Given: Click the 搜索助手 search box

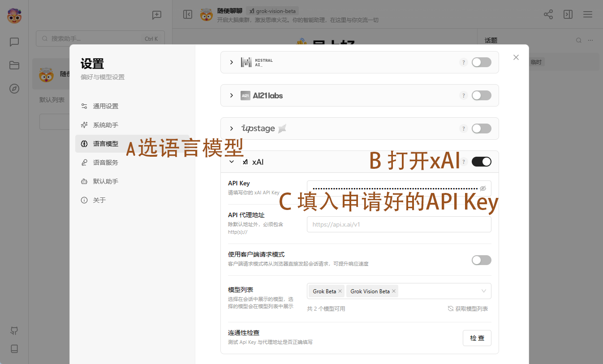Looking at the screenshot, I should pyautogui.click(x=100, y=39).
